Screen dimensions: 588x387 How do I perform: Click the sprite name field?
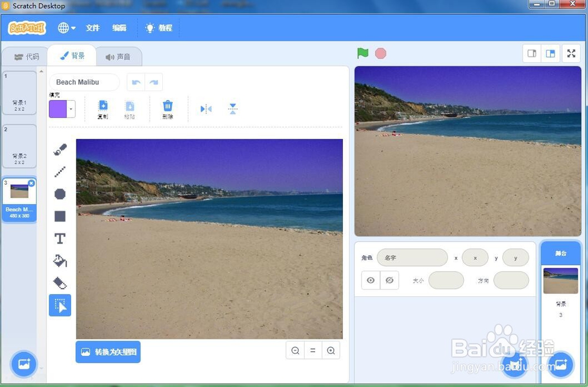coord(412,258)
